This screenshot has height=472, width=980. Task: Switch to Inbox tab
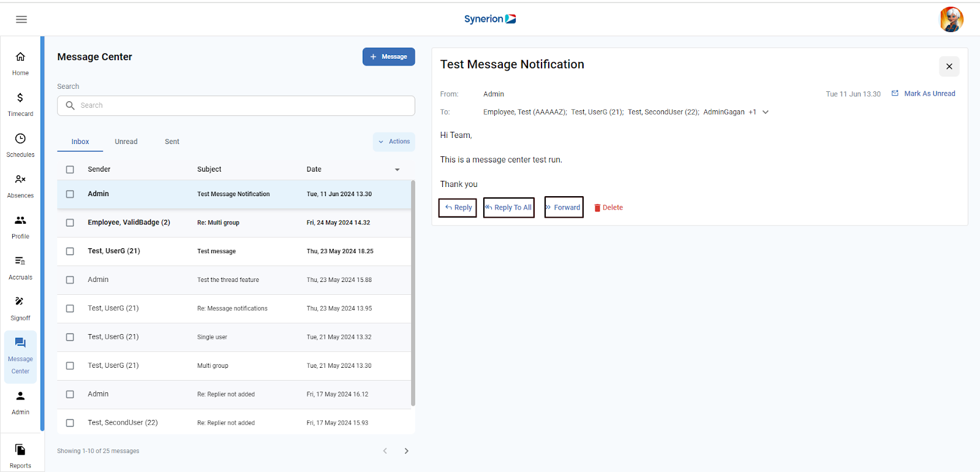pyautogui.click(x=80, y=142)
